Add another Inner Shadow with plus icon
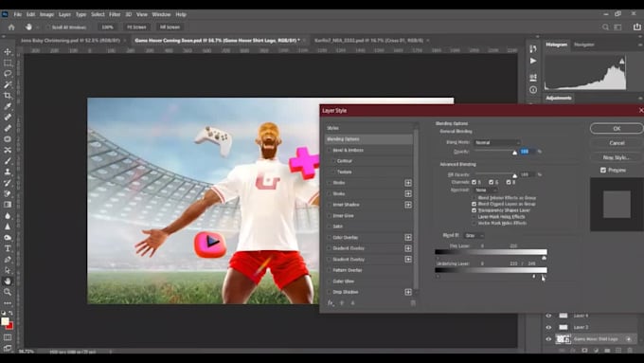The width and height of the screenshot is (644, 363). 408,205
